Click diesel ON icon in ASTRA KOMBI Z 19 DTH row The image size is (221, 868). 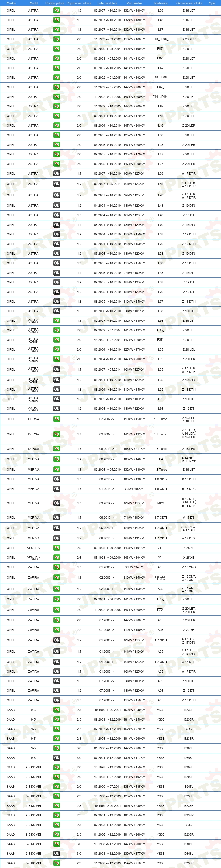click(x=57, y=389)
